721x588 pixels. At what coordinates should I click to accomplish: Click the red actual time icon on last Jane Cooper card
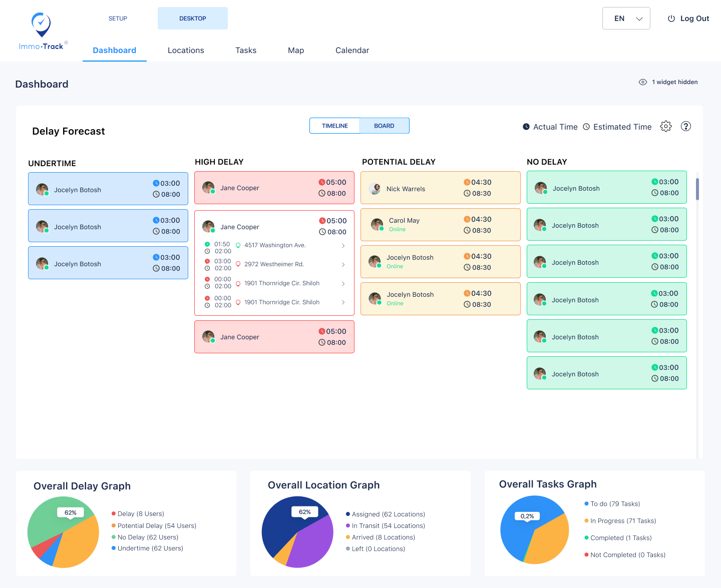pyautogui.click(x=322, y=331)
